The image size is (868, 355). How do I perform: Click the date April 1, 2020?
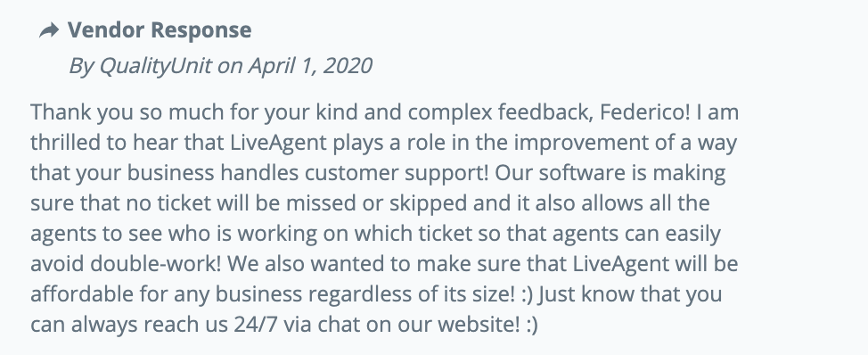point(310,66)
